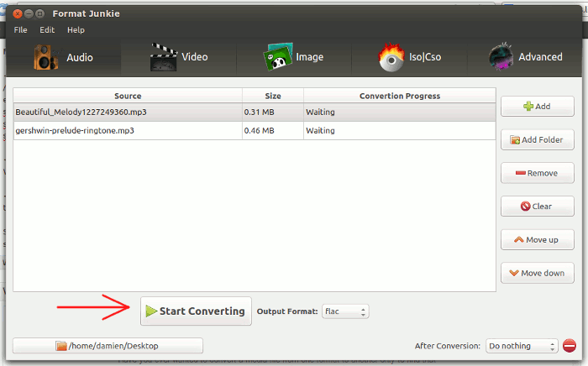Open the Edit menu

point(47,30)
